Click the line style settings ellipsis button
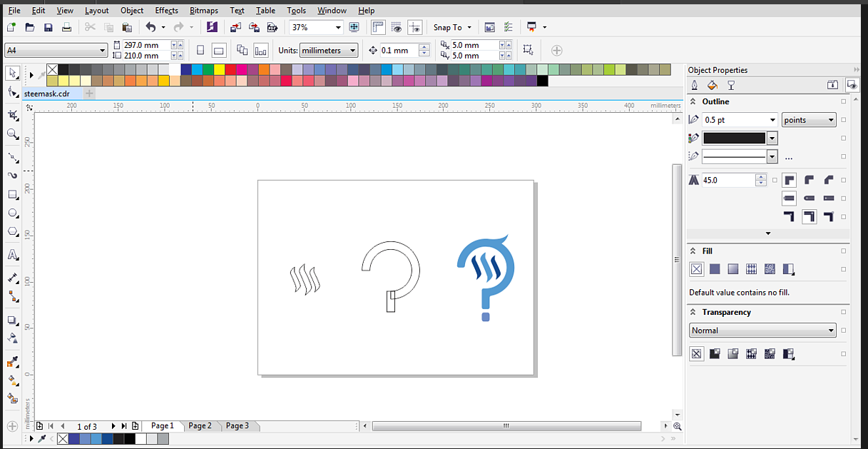Viewport: 868px width, 449px height. [x=788, y=157]
